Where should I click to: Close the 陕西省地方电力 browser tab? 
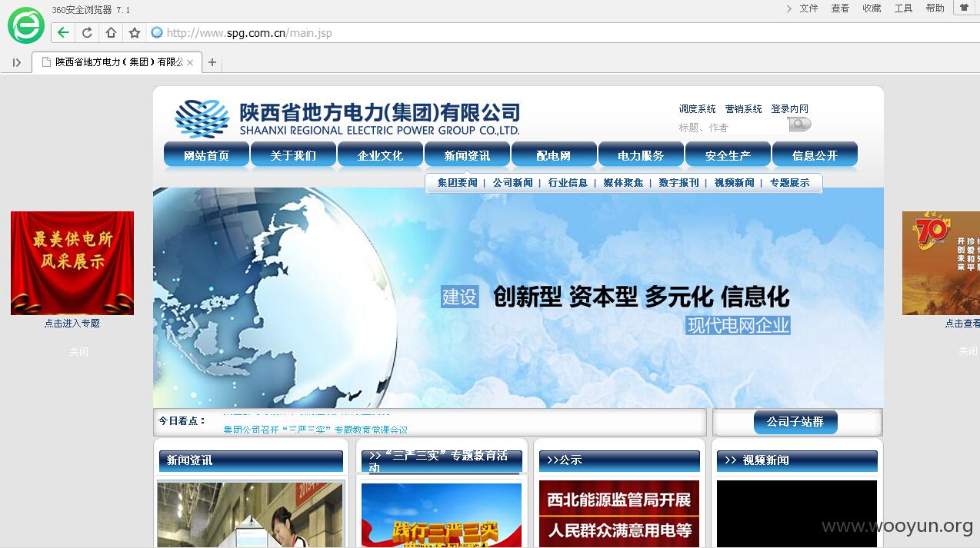coord(190,62)
